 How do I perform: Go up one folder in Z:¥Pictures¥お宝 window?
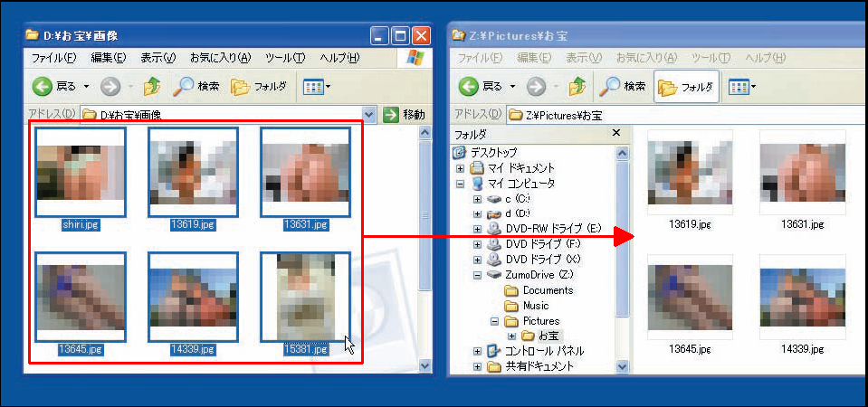[x=577, y=86]
